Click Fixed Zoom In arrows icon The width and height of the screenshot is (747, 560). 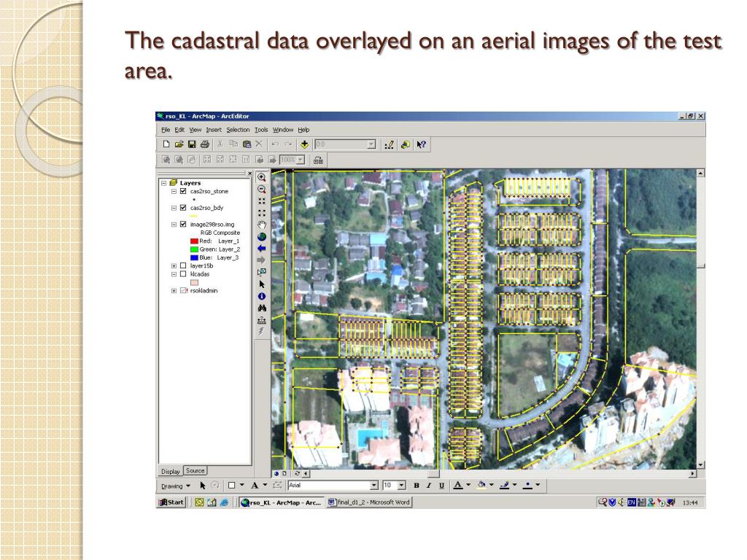[x=262, y=201]
